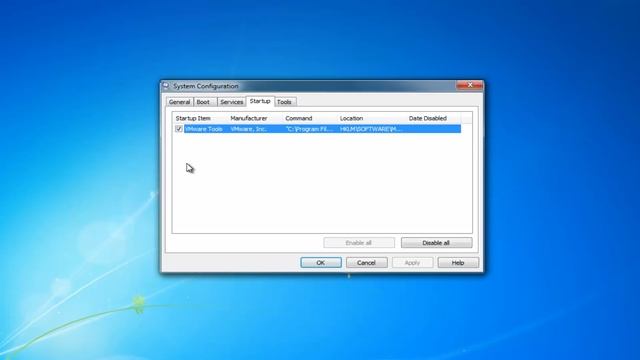Uncheck the VMware Tools startup checkbox
This screenshot has width=640, height=360.
pos(179,129)
